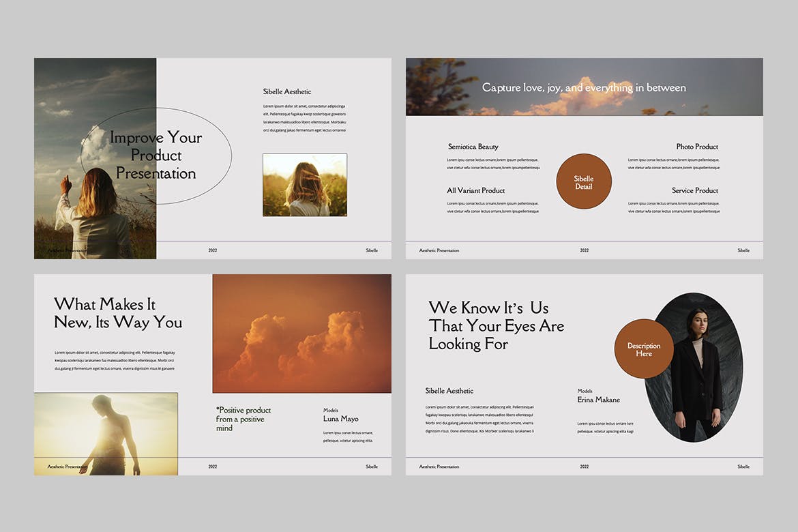Select the "We Know It's Us" headline
This screenshot has width=798, height=532.
tap(496, 326)
